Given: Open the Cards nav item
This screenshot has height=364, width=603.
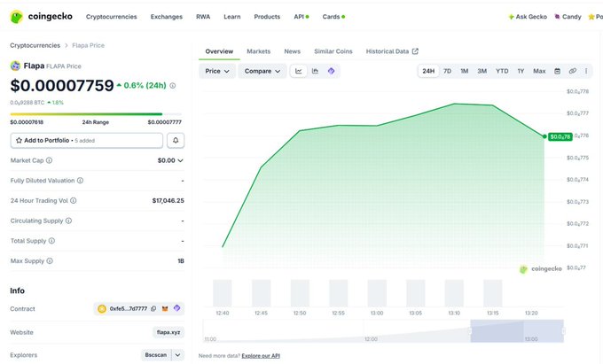Looking at the screenshot, I should [333, 17].
